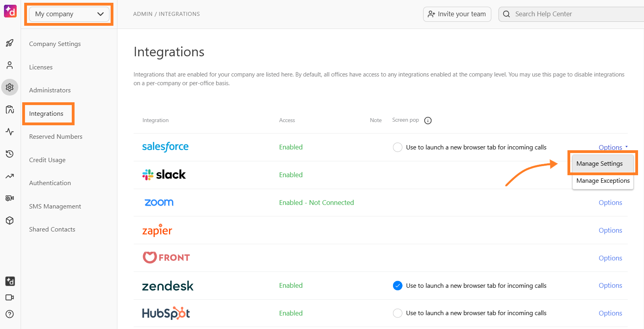Click HubSpot Enabled status text
Screen dimensions: 644x329
pyautogui.click(x=291, y=313)
